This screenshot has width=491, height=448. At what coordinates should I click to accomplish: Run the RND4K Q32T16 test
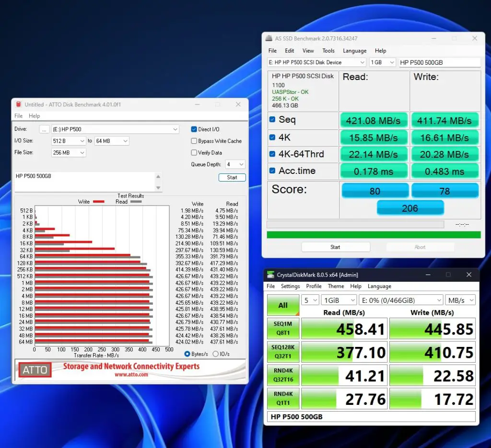coord(283,375)
